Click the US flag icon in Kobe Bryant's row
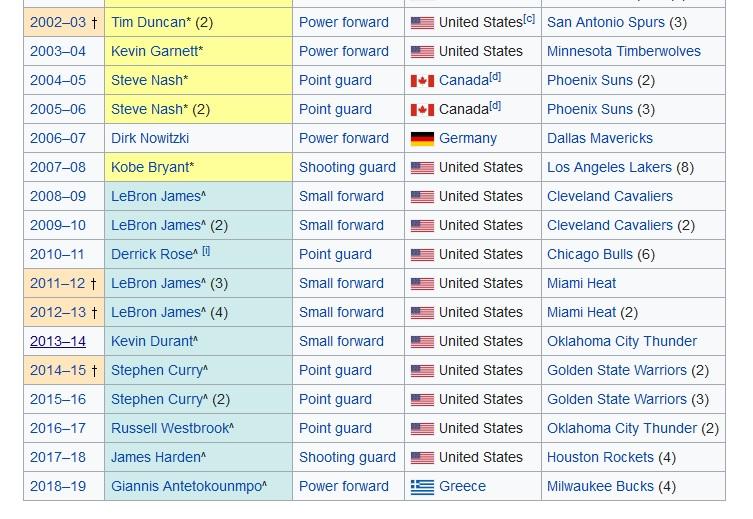The image size is (753, 519). tap(422, 168)
